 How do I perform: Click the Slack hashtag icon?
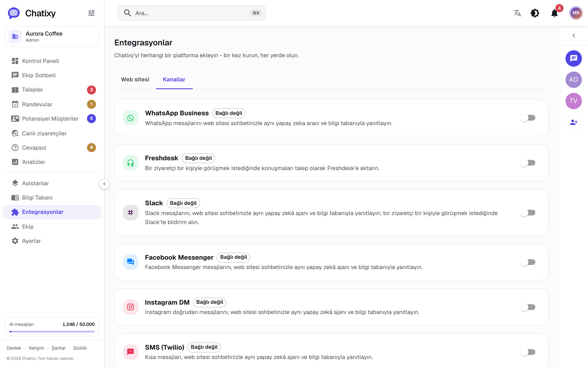(x=130, y=212)
